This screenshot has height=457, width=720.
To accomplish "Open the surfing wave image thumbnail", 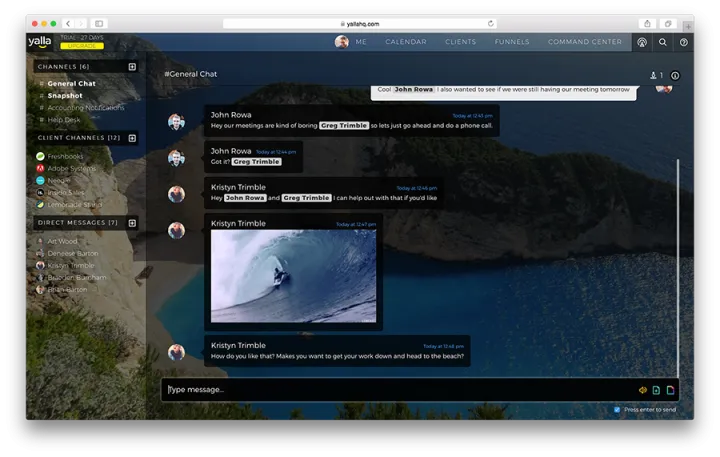I will coord(293,276).
